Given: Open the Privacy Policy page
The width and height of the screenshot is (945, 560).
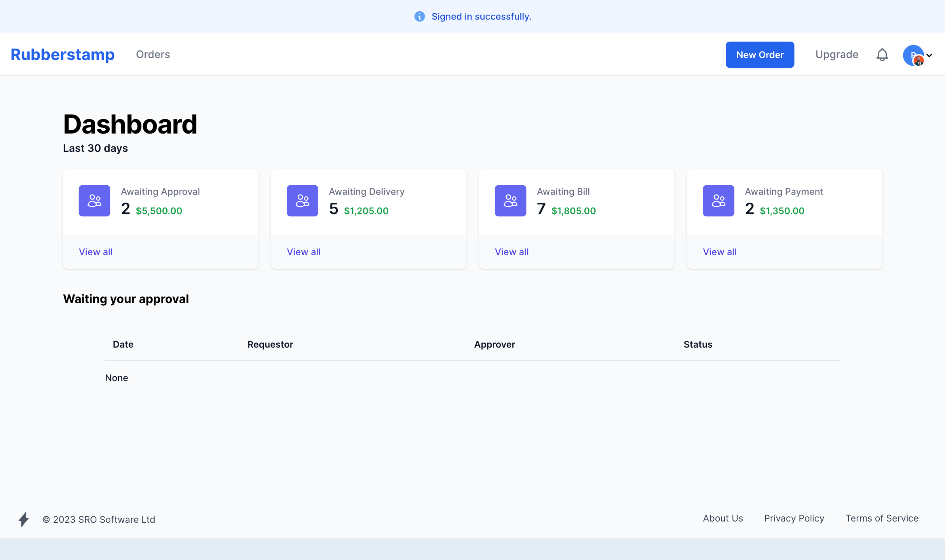Looking at the screenshot, I should pos(794,518).
